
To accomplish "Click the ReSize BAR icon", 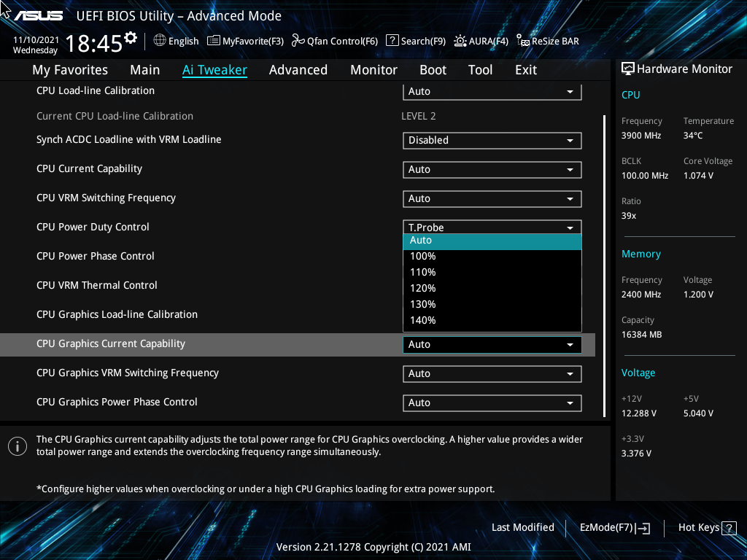I will tap(523, 41).
